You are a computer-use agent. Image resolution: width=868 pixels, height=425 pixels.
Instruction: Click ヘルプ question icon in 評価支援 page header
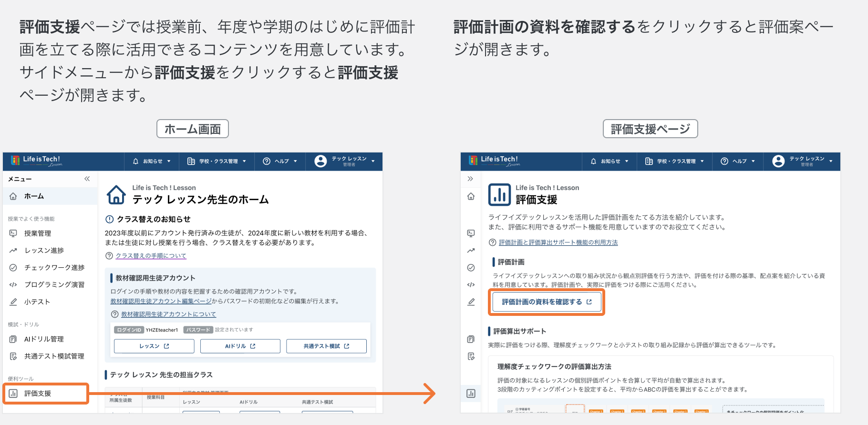point(724,161)
